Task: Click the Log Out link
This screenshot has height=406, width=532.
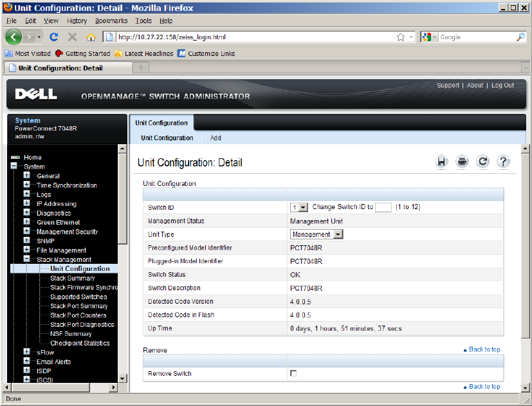Action: [x=502, y=85]
